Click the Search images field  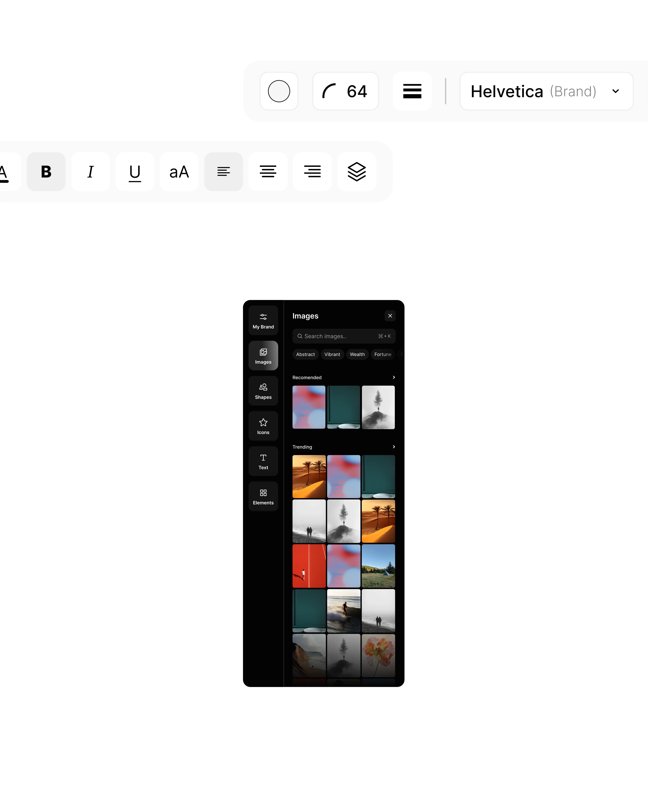(339, 336)
